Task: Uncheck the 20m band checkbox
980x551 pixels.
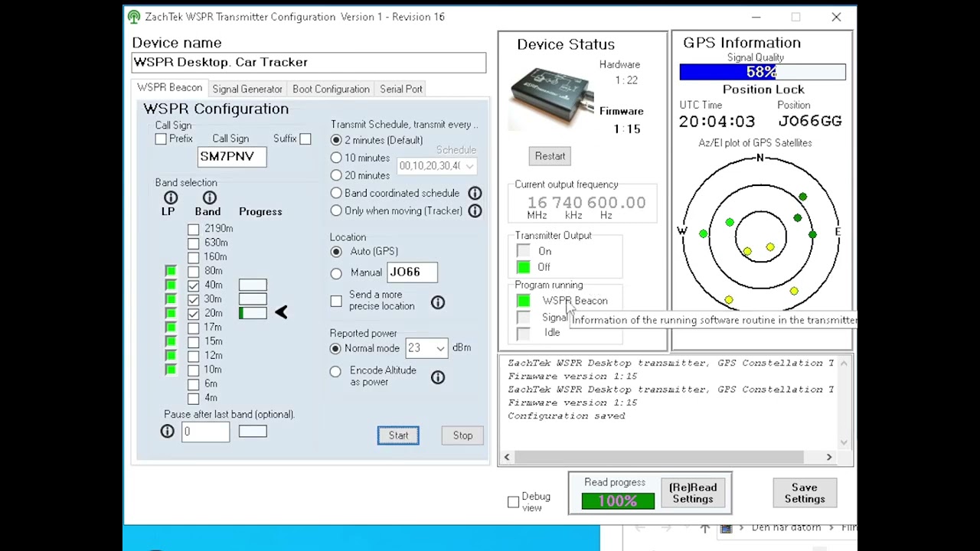Action: coord(194,313)
